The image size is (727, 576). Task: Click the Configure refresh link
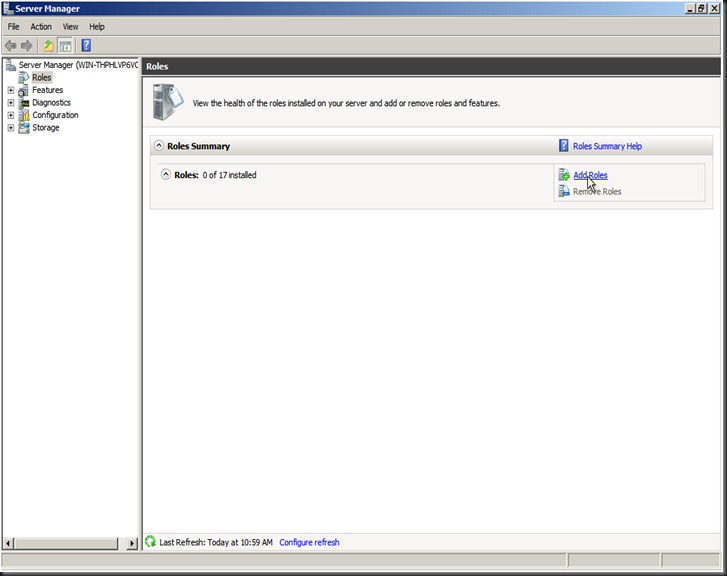(x=309, y=542)
